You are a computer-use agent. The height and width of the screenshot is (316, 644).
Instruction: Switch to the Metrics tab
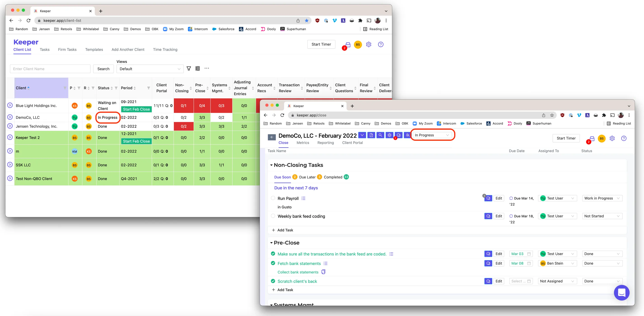click(303, 143)
